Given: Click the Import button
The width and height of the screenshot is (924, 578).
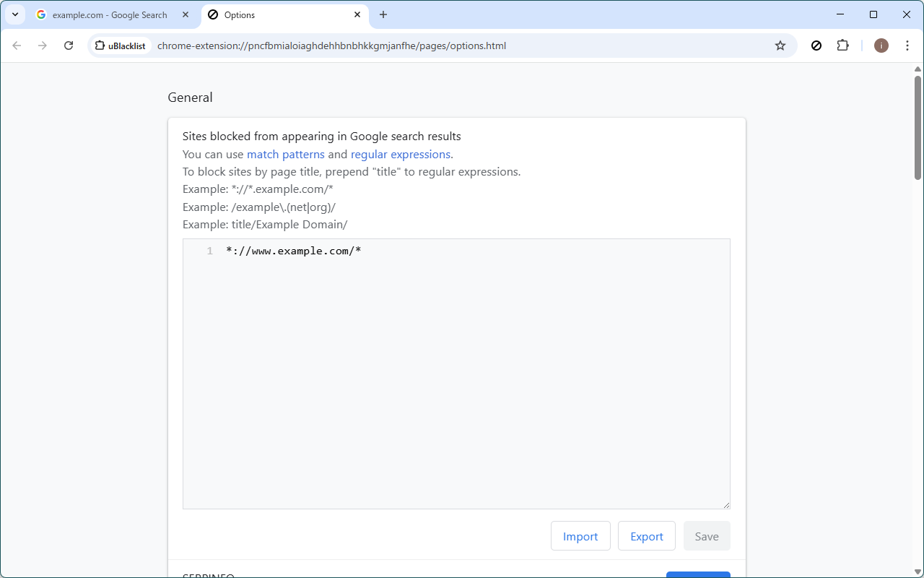Looking at the screenshot, I should click(x=580, y=536).
